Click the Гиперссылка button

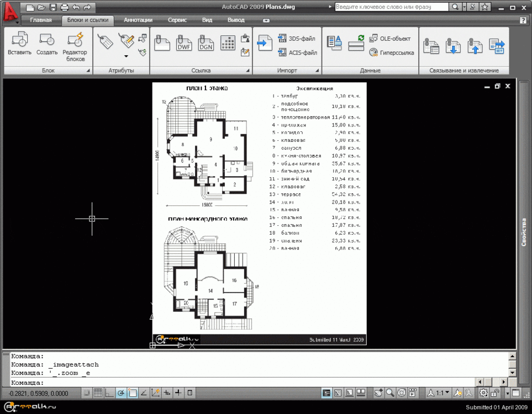coord(391,53)
